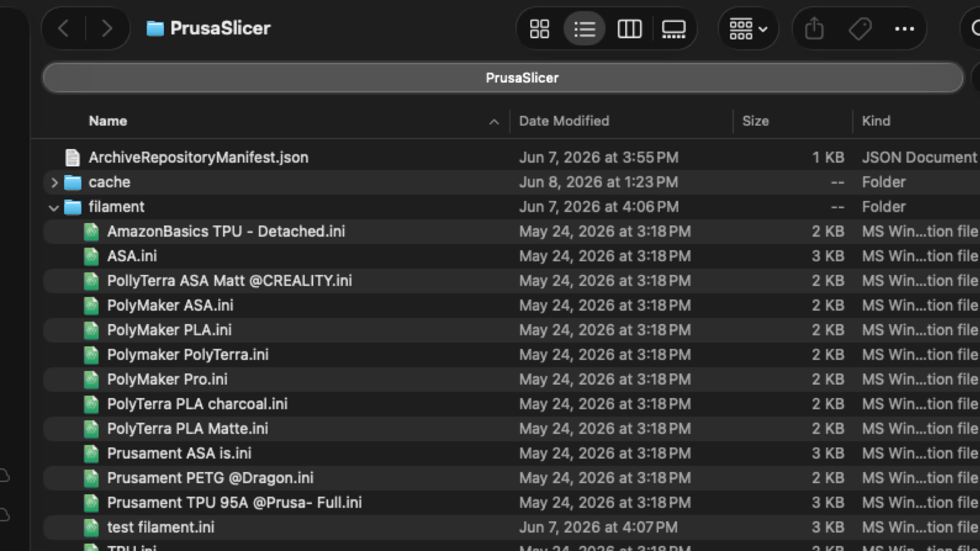The image size is (980, 551).
Task: Select the AmazonBasics TPU - Detached.ini icon
Action: point(91,232)
